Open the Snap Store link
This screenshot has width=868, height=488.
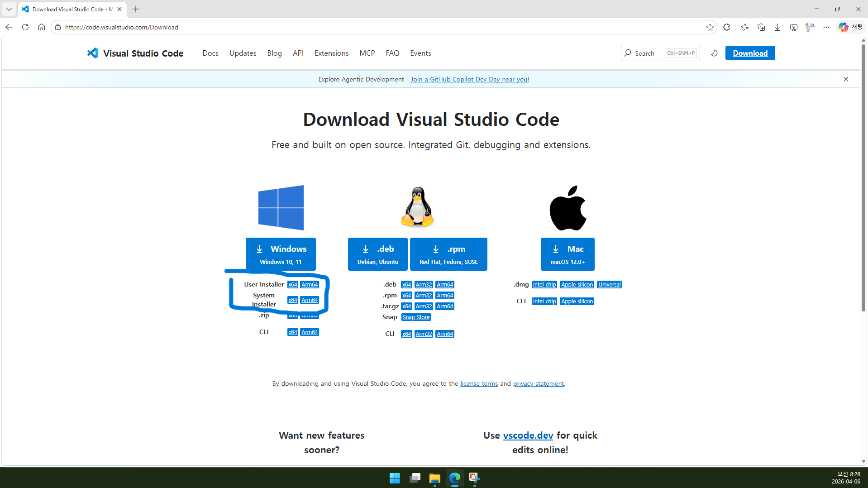pyautogui.click(x=416, y=317)
